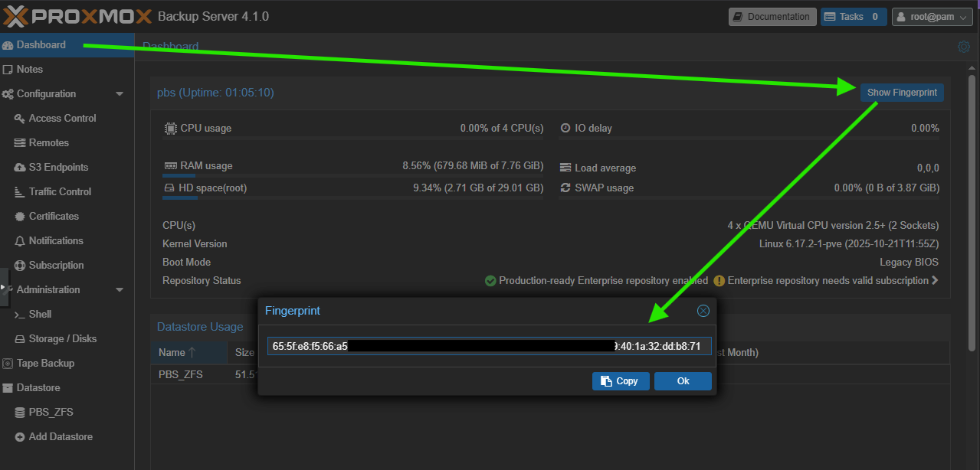Open the Access Control page
Screen dimensions: 980x470
(x=62, y=118)
